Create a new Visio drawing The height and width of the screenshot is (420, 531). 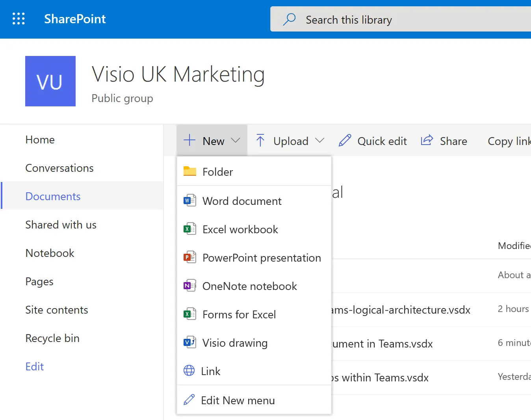point(235,343)
